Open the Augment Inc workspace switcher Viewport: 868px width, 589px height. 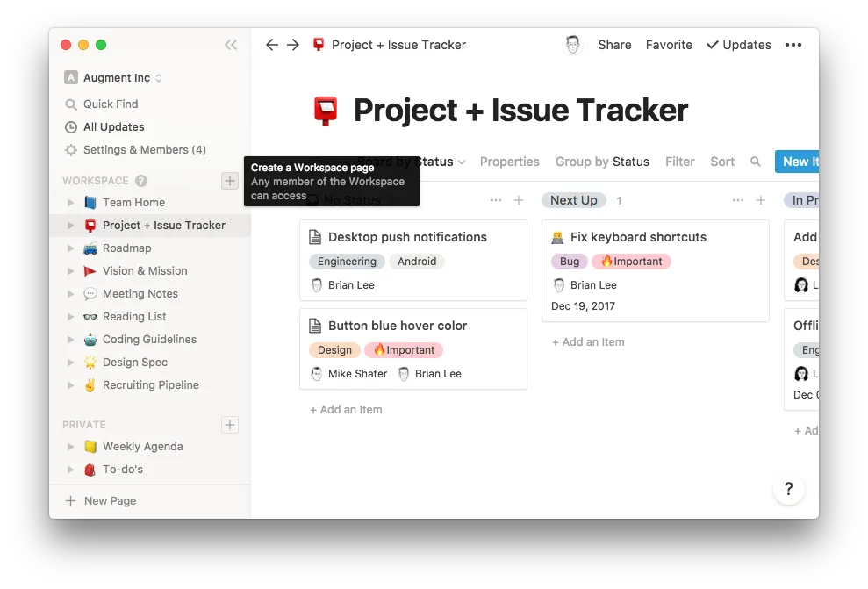click(x=113, y=77)
